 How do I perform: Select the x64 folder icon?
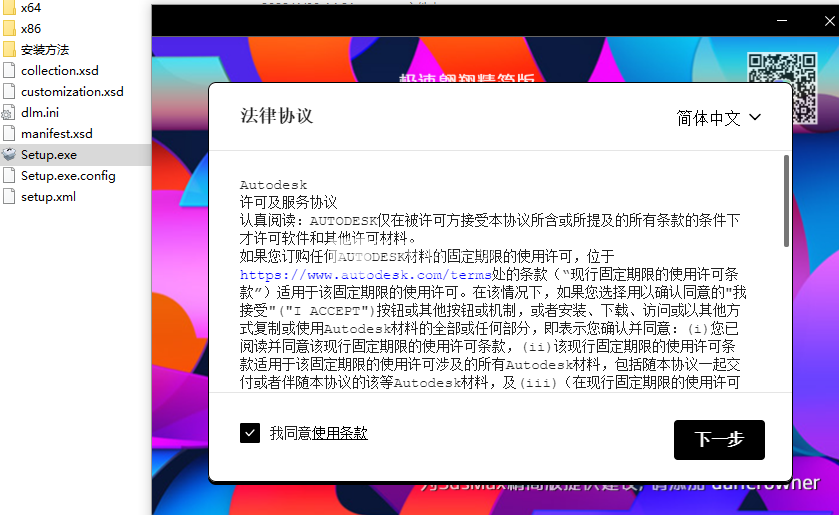tap(9, 7)
